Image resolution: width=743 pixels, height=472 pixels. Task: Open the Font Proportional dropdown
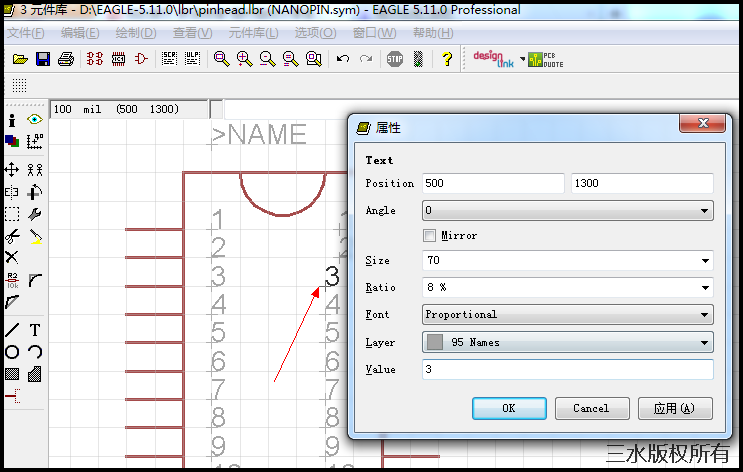coord(705,314)
